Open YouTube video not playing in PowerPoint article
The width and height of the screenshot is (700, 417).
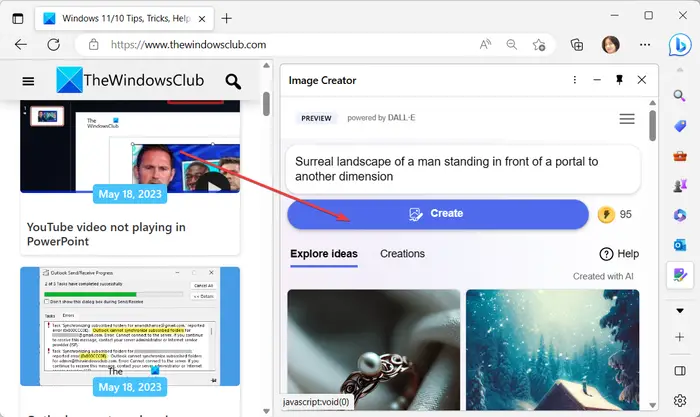coord(106,234)
